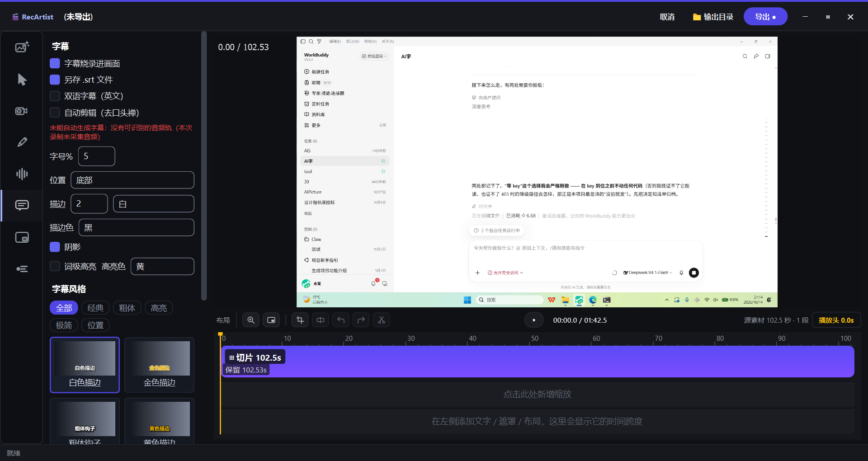Select the 粗体 style filter tab

[x=127, y=308]
